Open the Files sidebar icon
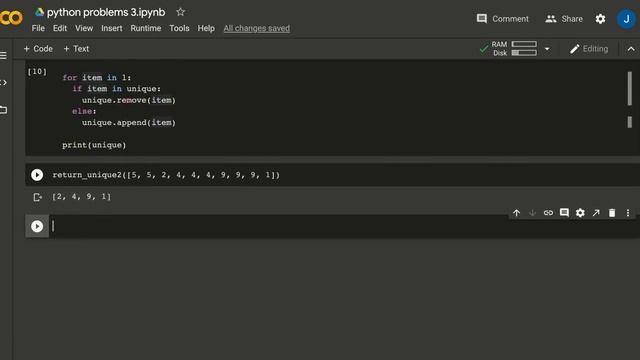This screenshot has height=360, width=640. click(x=3, y=109)
